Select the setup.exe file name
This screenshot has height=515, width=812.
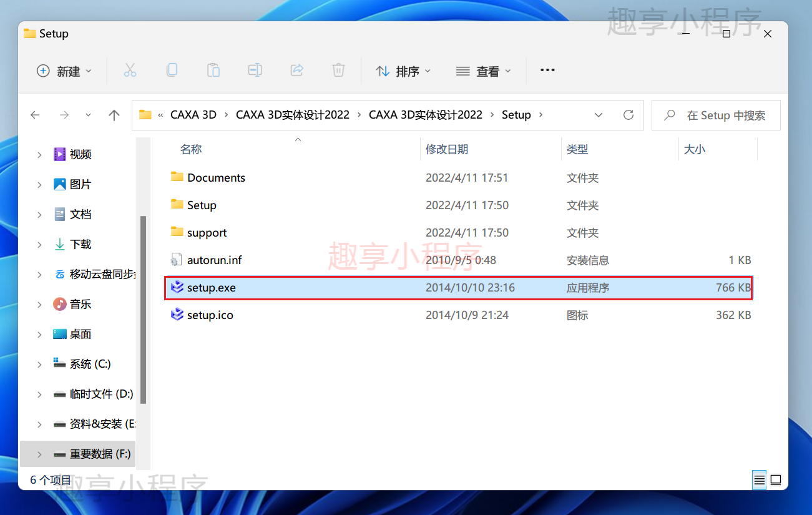click(212, 287)
